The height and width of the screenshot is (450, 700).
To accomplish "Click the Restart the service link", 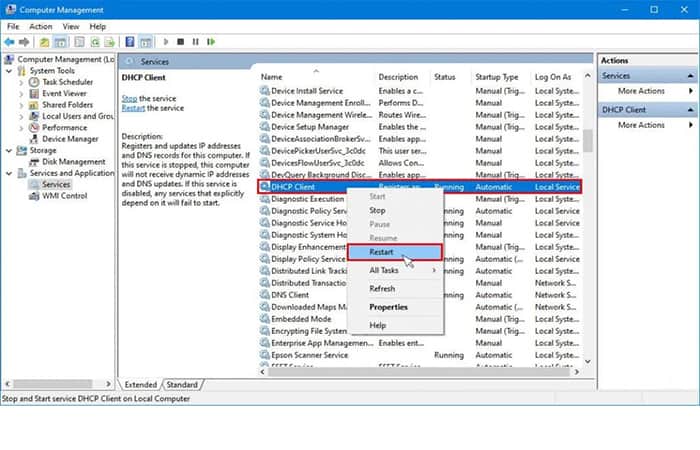I will (133, 108).
